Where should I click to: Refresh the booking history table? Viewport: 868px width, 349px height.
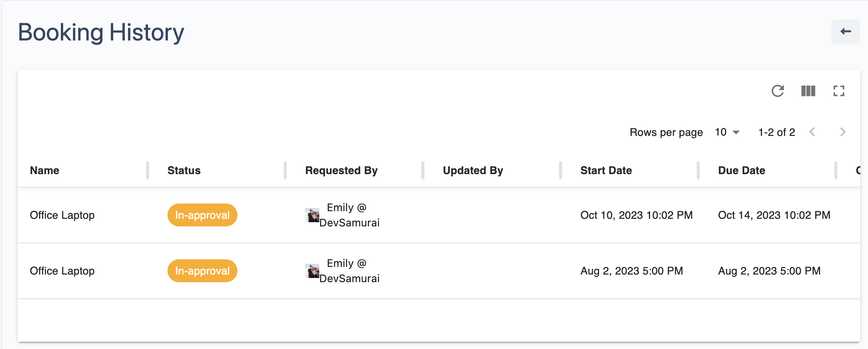[x=777, y=91]
